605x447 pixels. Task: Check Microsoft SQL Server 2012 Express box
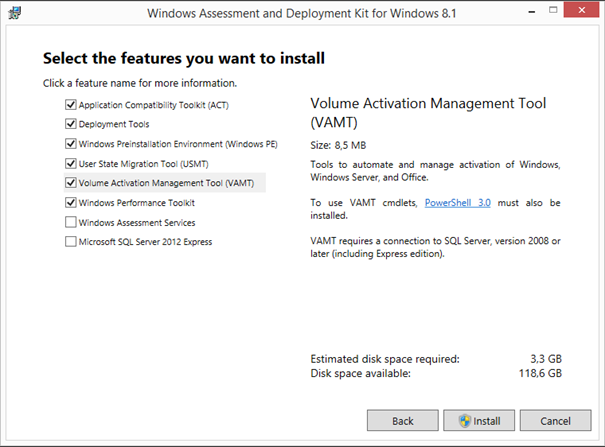pos(71,242)
